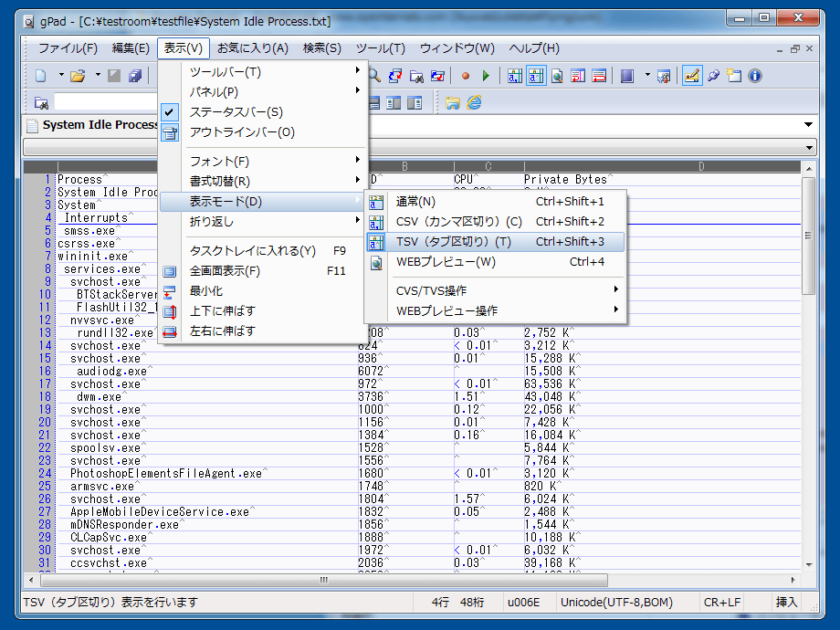Expand the フォント(F) submenu
Image resolution: width=840 pixels, height=630 pixels.
pyautogui.click(x=264, y=162)
